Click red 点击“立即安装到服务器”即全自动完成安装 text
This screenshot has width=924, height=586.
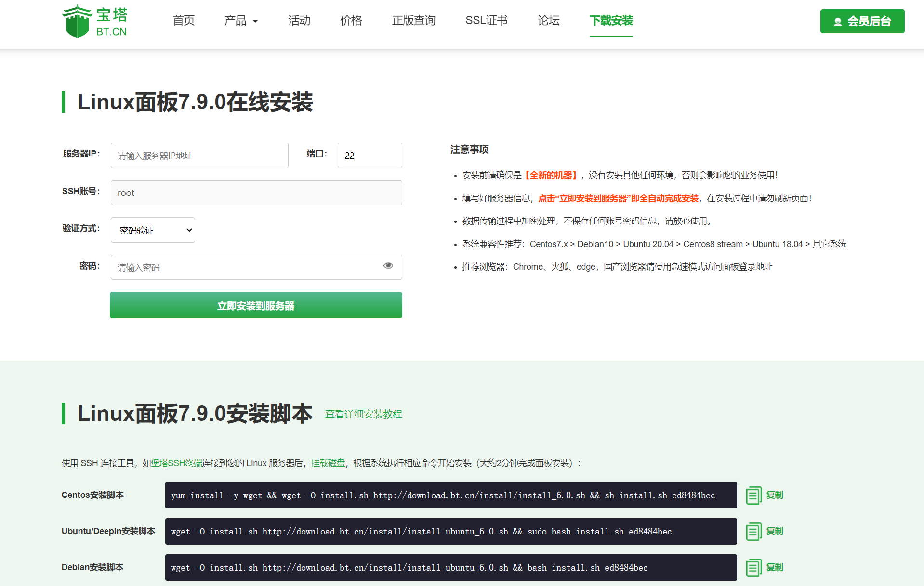619,198
